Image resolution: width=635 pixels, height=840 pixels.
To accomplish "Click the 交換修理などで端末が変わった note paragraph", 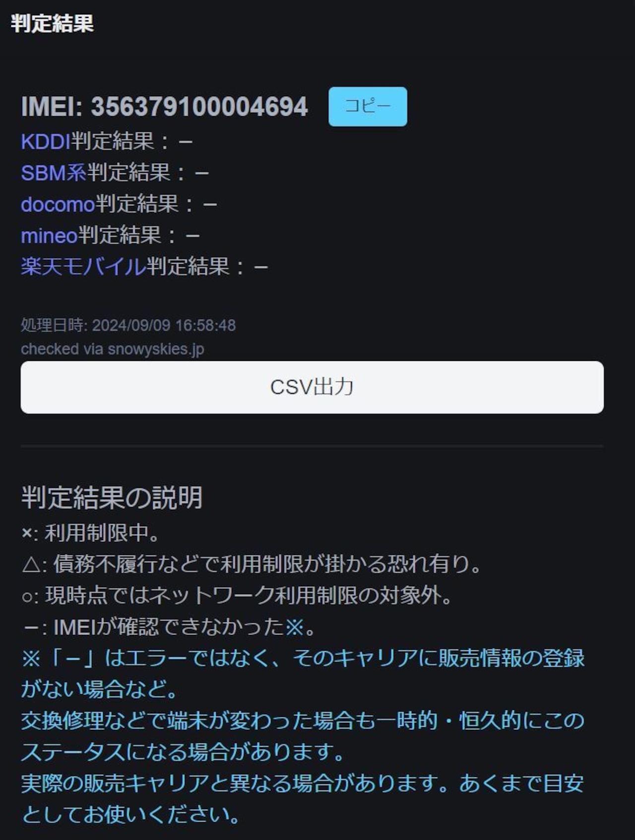I will (x=303, y=736).
